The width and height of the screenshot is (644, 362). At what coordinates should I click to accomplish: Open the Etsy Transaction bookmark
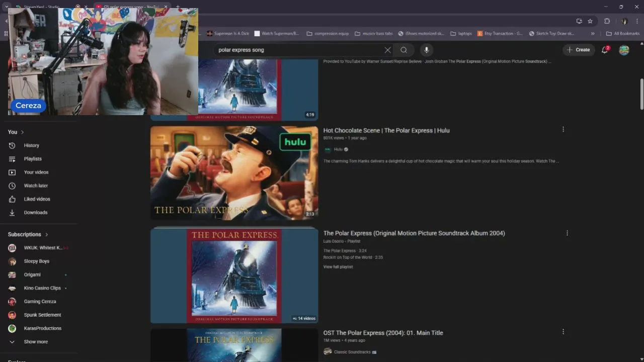coord(500,34)
